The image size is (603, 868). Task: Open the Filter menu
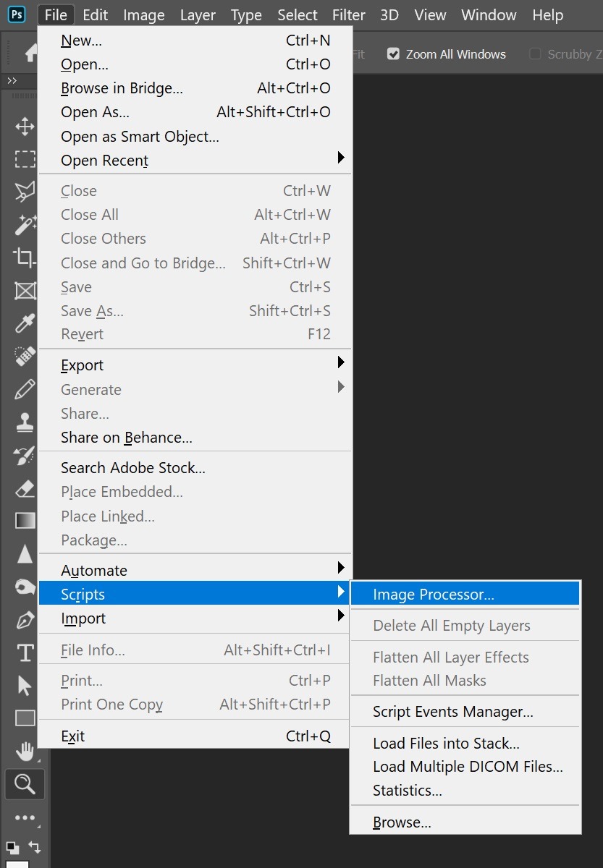click(348, 15)
